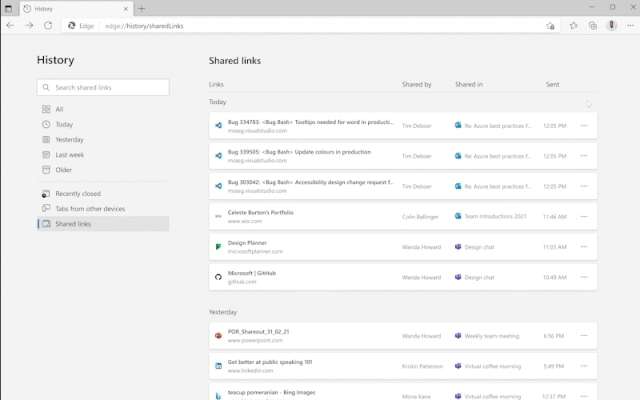Viewport: 640px width, 400px height.
Task: Select Tabs from other devices in sidebar
Action: tap(90, 209)
